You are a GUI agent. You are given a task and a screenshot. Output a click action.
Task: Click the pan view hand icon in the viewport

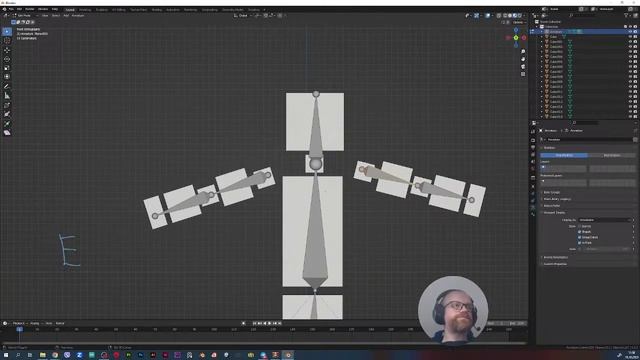[x=523, y=59]
